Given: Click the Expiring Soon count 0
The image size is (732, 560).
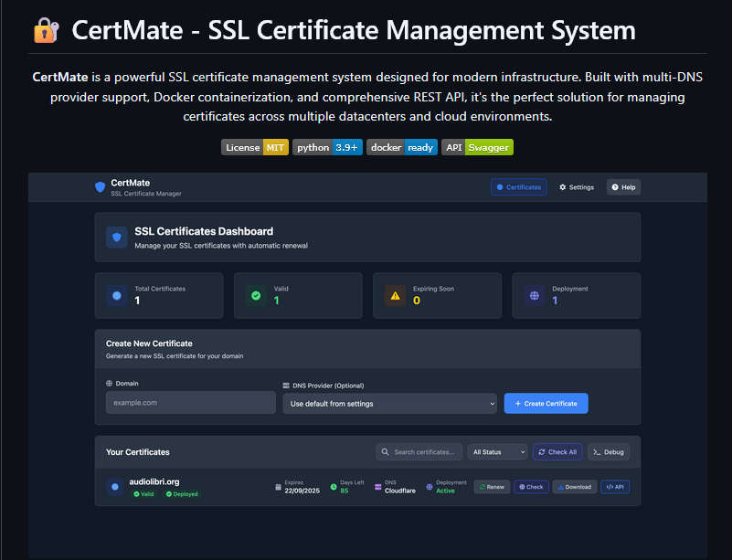Looking at the screenshot, I should tap(417, 301).
